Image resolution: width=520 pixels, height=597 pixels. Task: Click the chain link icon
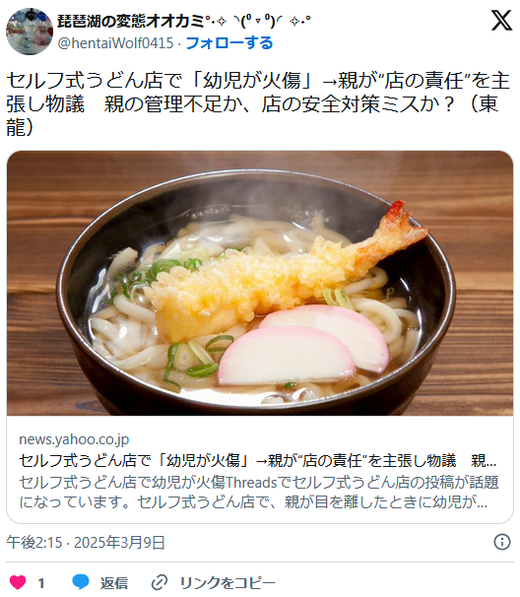159,583
